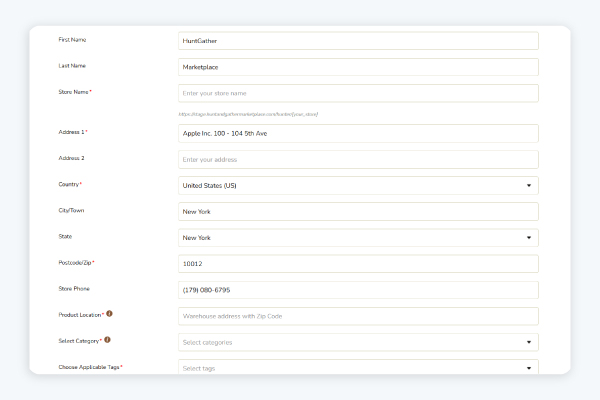The image size is (600, 400).
Task: Click the Warehouse address with Zip Code field
Action: tap(357, 316)
